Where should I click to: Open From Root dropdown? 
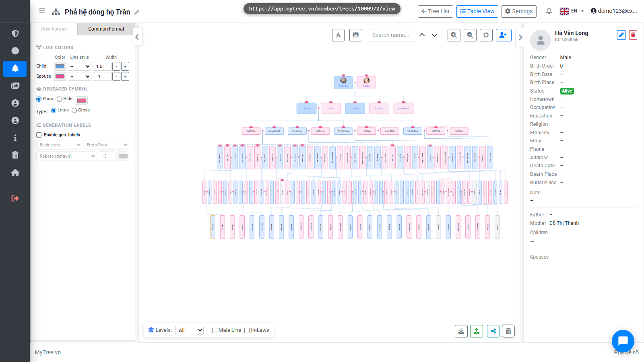tap(107, 145)
